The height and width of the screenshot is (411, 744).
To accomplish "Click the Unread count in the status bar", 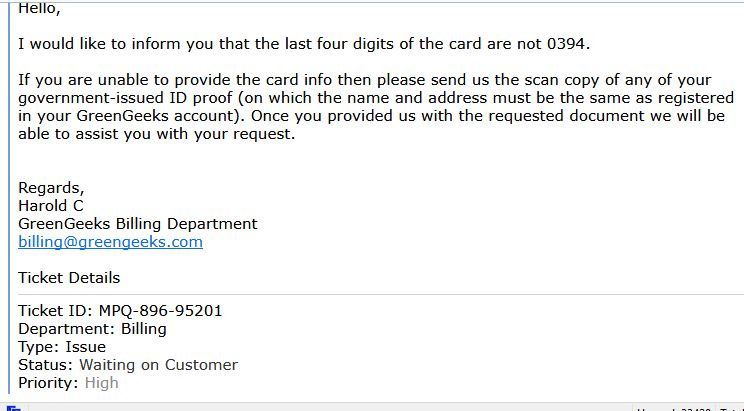I will (674, 409).
